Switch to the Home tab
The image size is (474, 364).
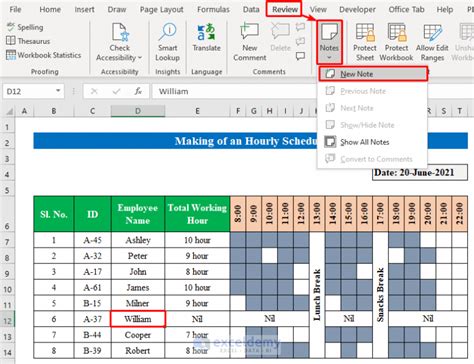pyautogui.click(x=50, y=9)
